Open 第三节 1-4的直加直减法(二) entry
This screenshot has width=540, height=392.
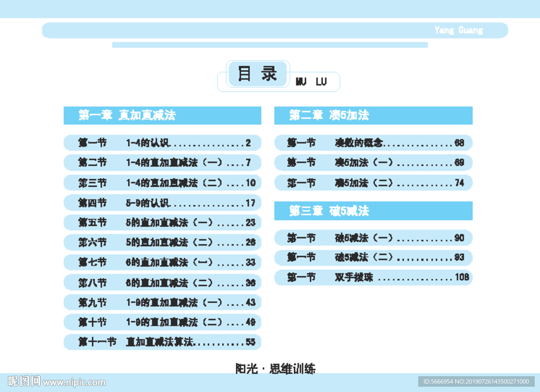click(162, 183)
